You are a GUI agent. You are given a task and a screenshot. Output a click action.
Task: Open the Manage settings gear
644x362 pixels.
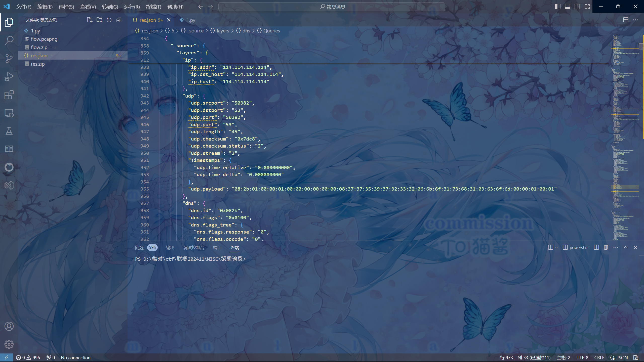pos(9,344)
